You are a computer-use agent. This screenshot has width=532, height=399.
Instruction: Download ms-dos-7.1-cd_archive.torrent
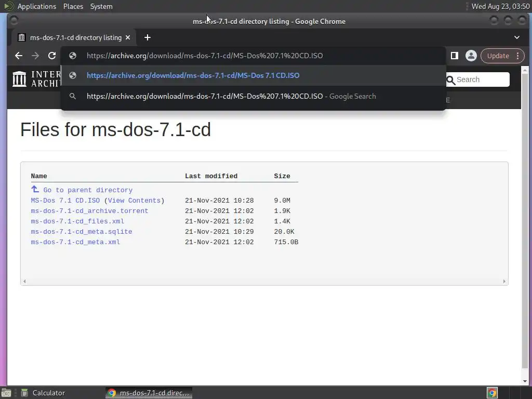89,211
